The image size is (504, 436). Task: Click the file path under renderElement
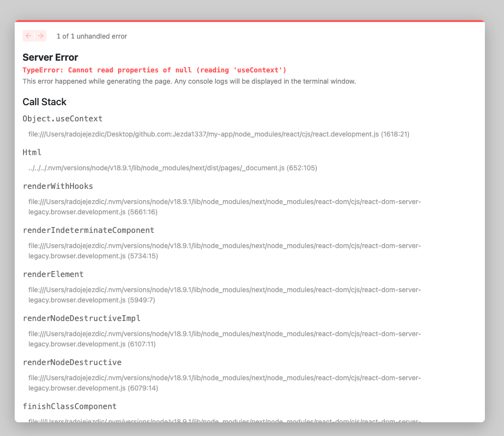coord(224,295)
